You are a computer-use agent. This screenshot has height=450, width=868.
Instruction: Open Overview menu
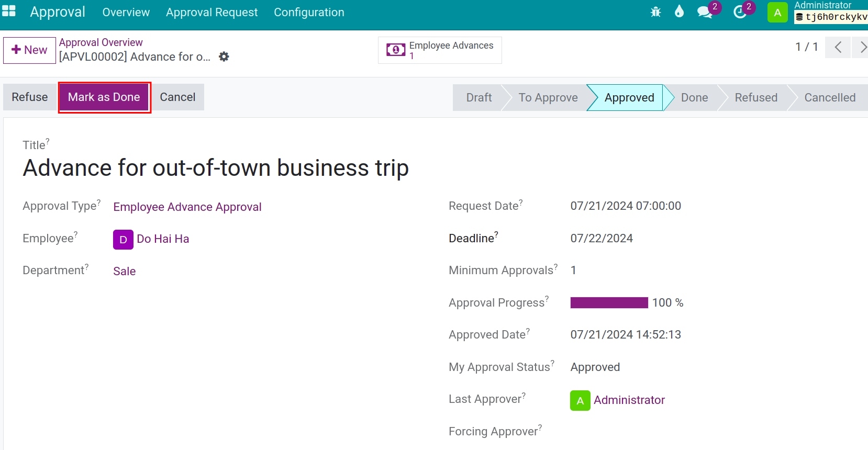[126, 12]
